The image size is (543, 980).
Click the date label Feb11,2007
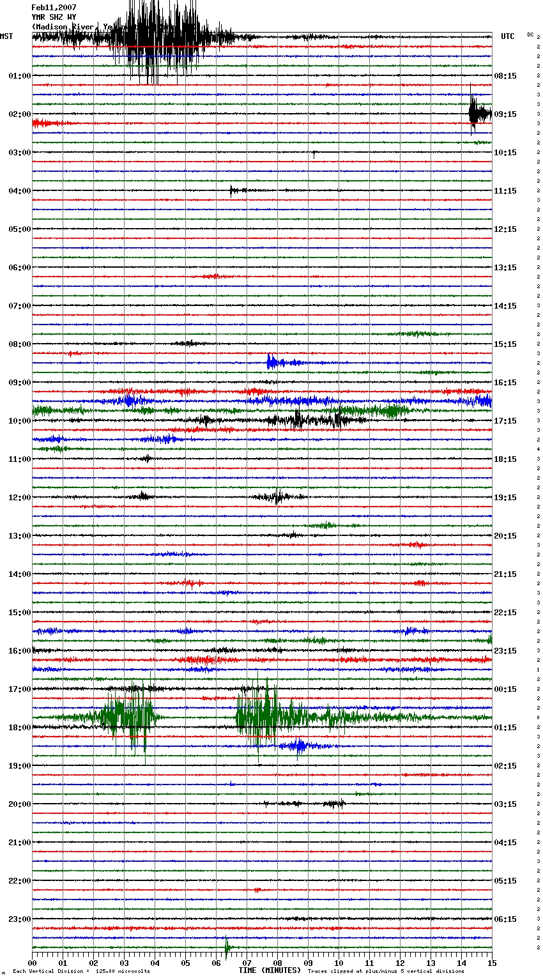coord(54,8)
